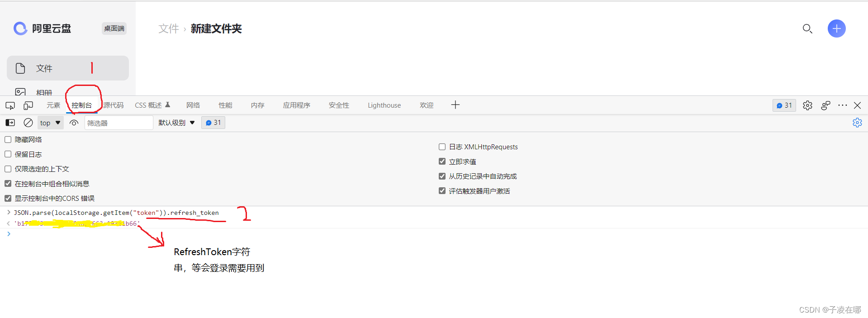Click the Aliyun Drive logo icon
868x318 pixels.
tap(20, 28)
